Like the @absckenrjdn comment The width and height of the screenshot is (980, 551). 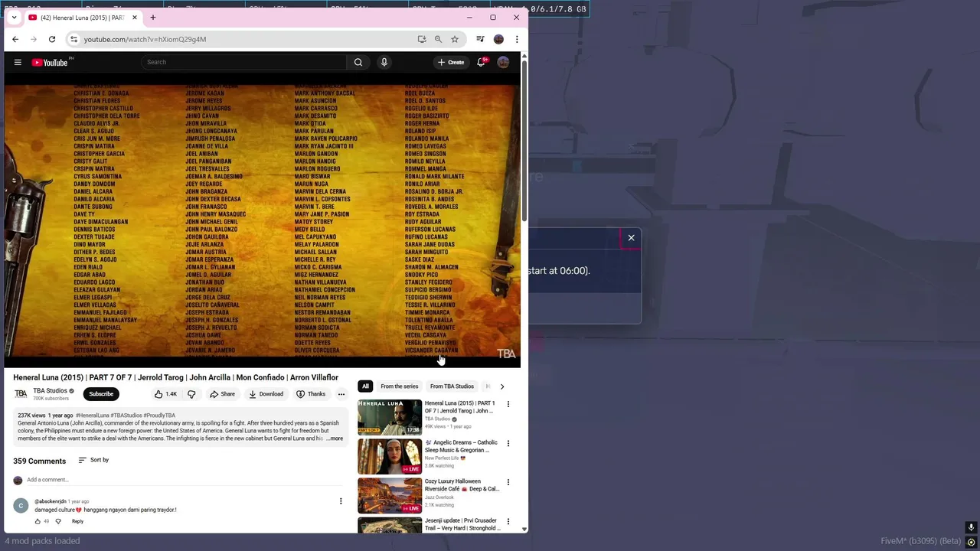(38, 521)
